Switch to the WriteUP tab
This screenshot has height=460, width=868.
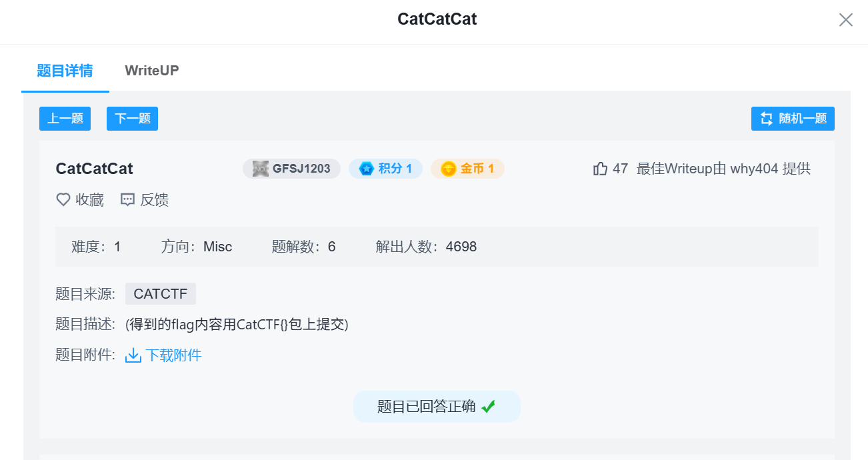[x=151, y=70]
